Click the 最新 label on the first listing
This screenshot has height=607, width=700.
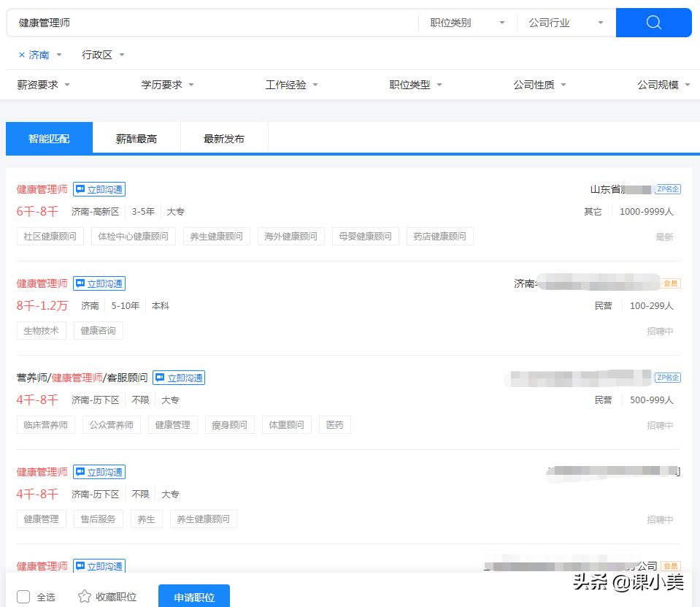pos(664,237)
